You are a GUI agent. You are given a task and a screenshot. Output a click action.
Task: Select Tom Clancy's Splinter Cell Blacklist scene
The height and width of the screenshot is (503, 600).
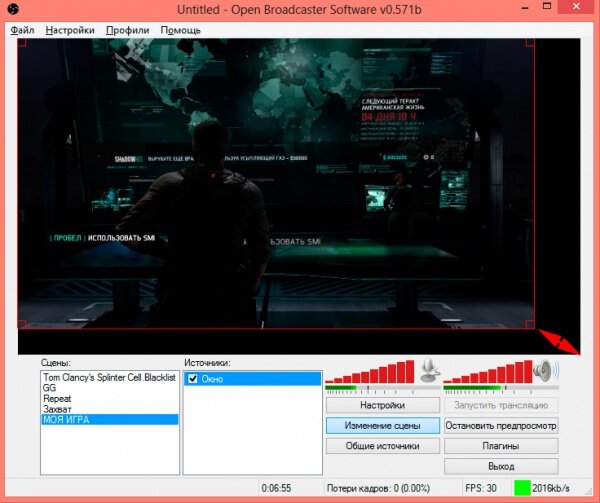(108, 377)
